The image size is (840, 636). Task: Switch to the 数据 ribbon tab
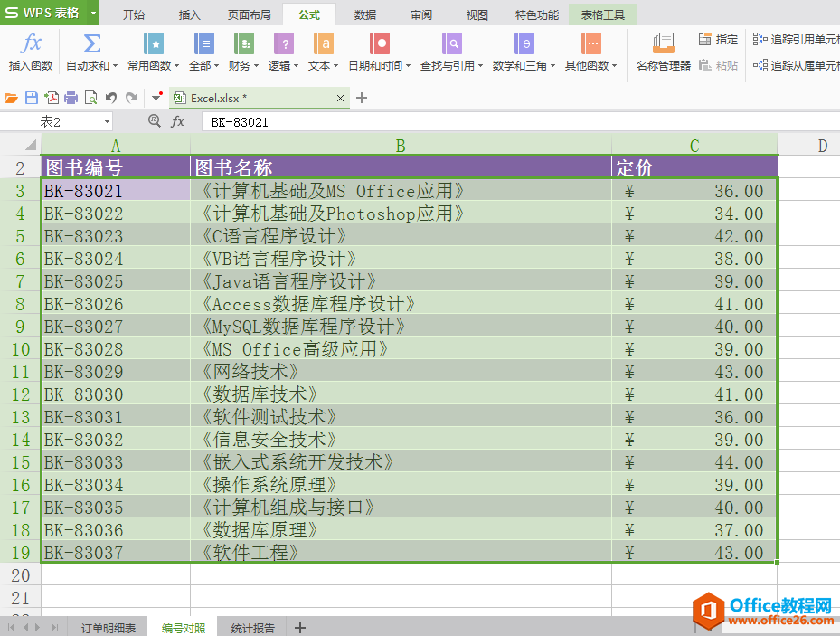click(364, 15)
